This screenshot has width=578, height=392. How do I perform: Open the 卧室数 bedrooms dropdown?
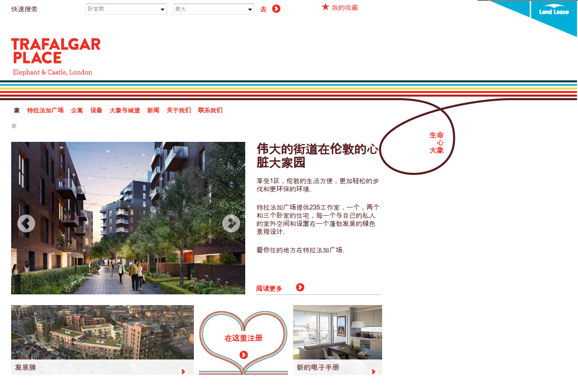click(126, 9)
